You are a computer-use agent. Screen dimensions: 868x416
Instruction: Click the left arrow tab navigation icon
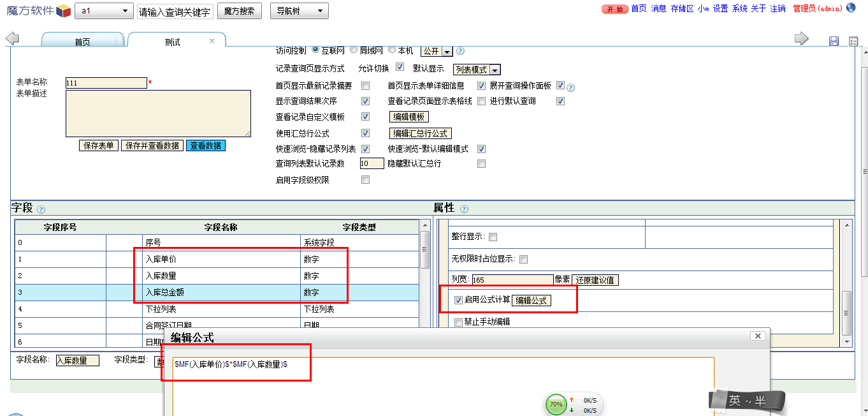pos(11,39)
